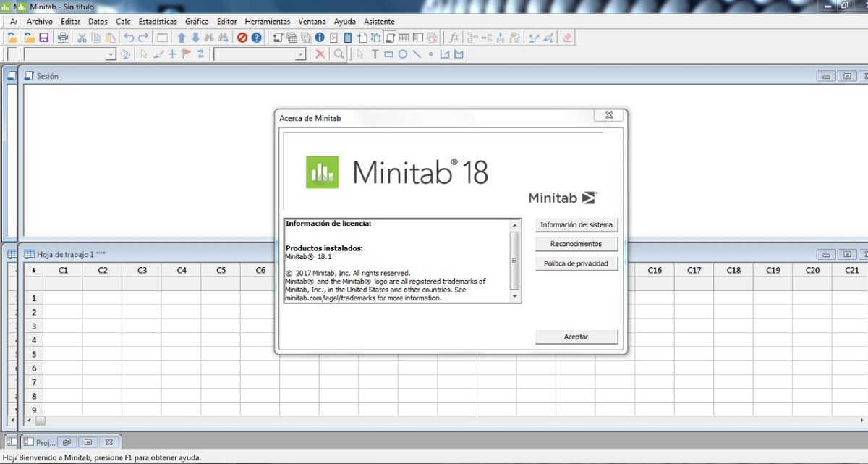Click the blue crosshair plus icon
Viewport: 868px width, 464px height.
[172, 54]
